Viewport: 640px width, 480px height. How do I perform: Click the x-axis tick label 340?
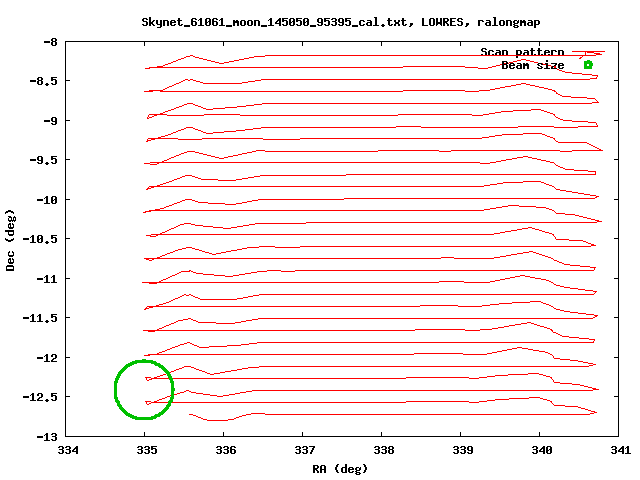click(542, 450)
